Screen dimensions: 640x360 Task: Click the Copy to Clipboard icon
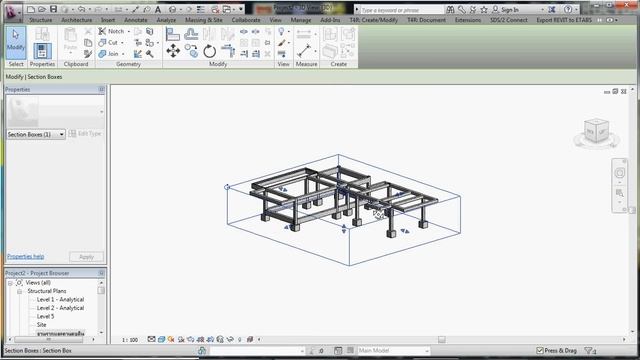[88, 42]
